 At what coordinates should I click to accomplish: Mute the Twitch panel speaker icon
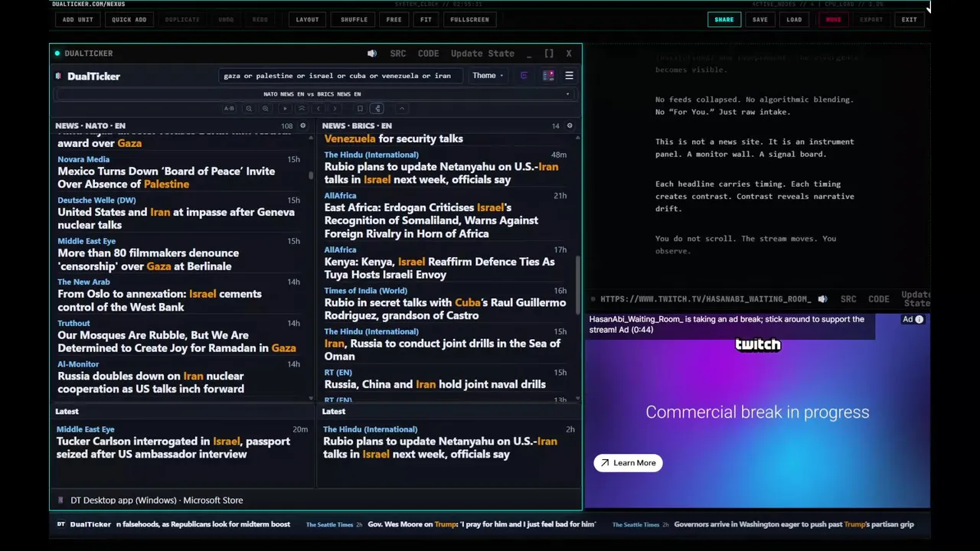click(x=822, y=299)
